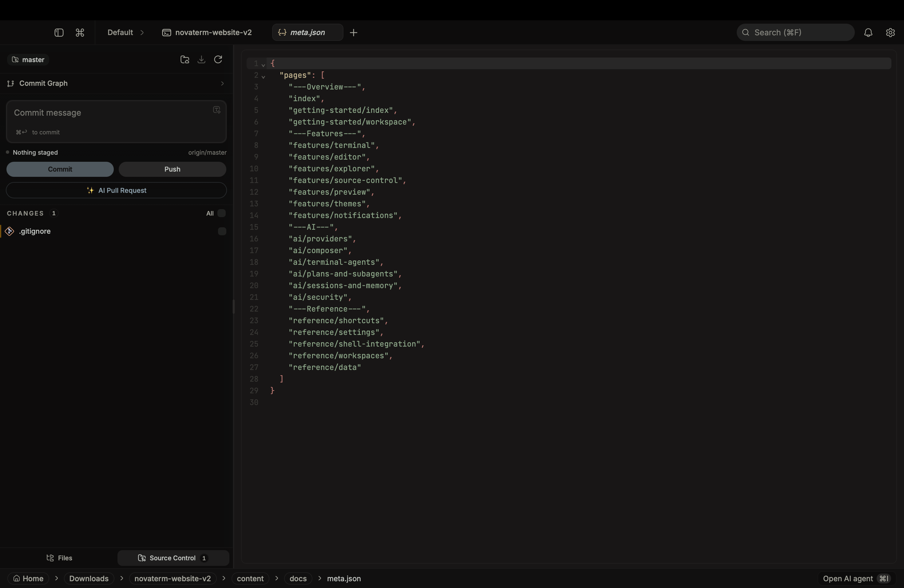This screenshot has width=904, height=588.
Task: Click the master branch icon
Action: tap(15, 60)
